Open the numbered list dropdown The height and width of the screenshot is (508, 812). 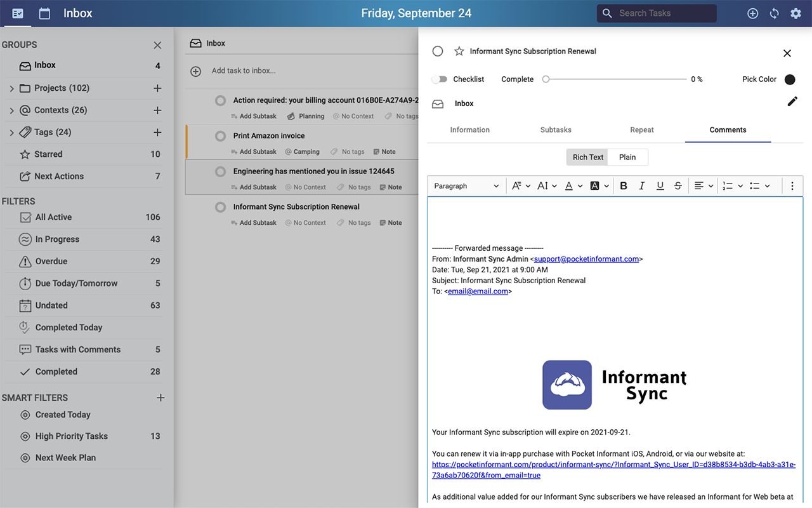[732, 186]
